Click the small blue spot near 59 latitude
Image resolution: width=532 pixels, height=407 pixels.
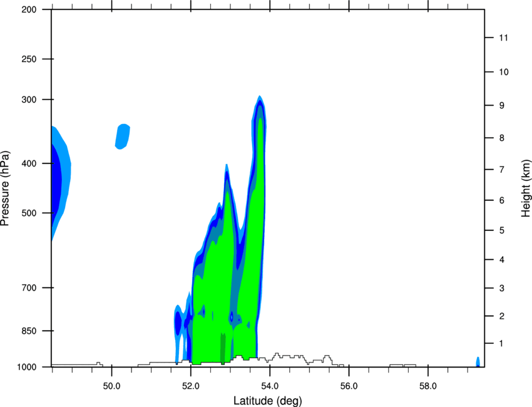[x=478, y=362]
